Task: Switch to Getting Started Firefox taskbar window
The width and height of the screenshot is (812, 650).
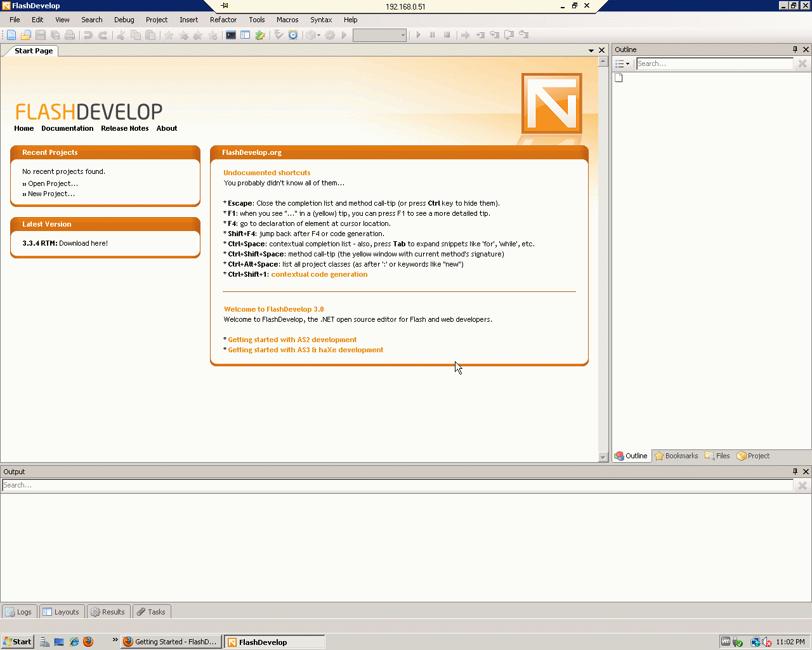Action: tap(171, 642)
